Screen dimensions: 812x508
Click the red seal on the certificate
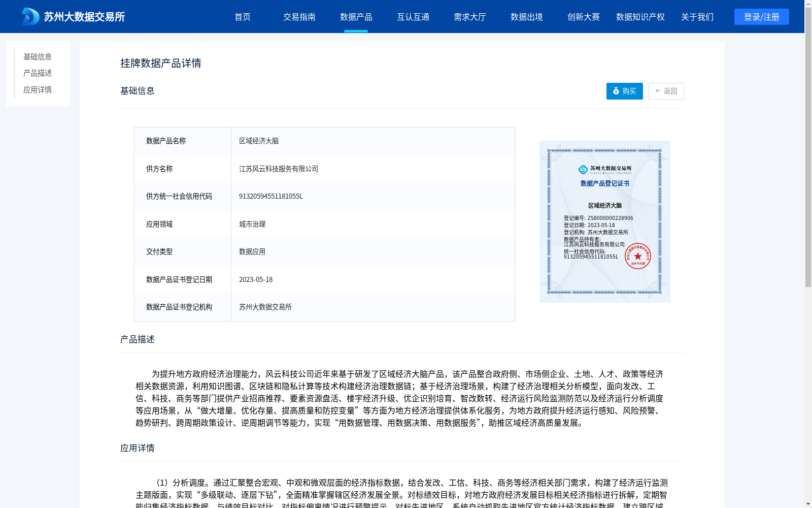[x=638, y=256]
